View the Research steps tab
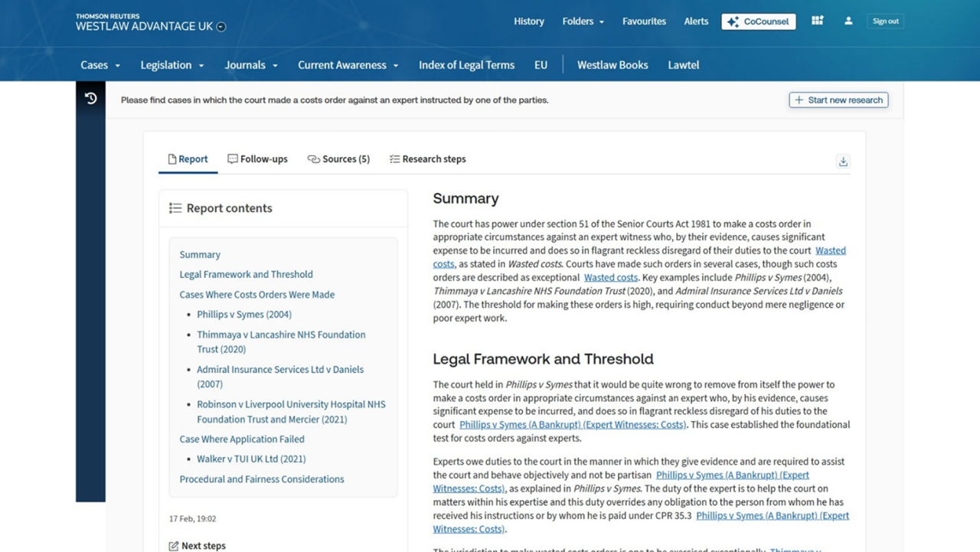This screenshot has width=980, height=552. tap(427, 159)
